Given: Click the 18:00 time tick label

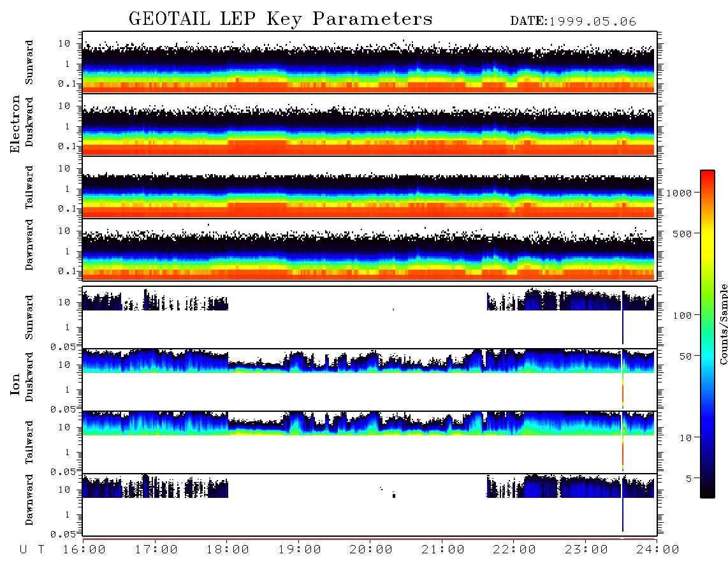Looking at the screenshot, I should pos(228,550).
